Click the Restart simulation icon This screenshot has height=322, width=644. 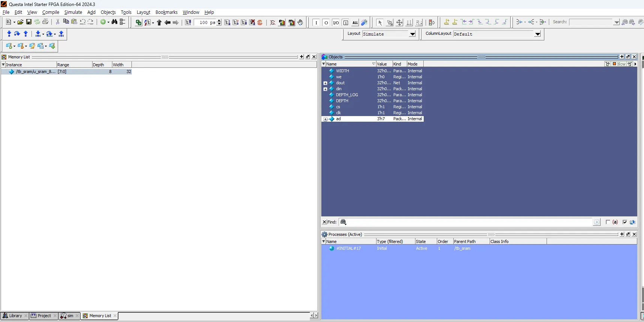(188, 22)
